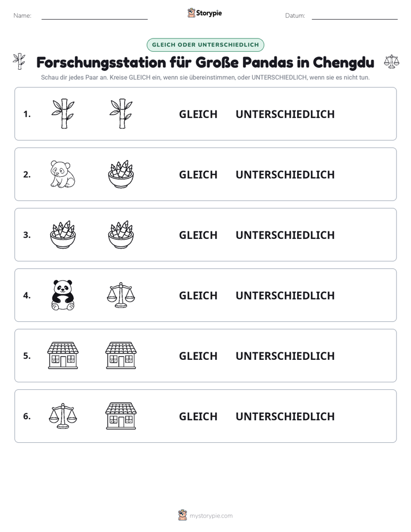Screen dimensions: 411x532
Task: Click the bamboo shoots bowl in row 2
Action: (121, 174)
